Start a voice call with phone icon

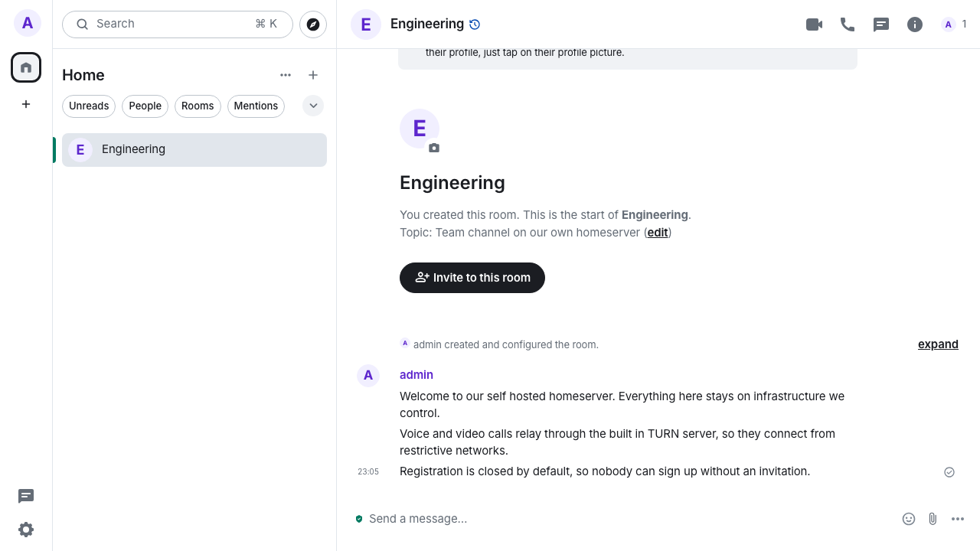pos(848,24)
